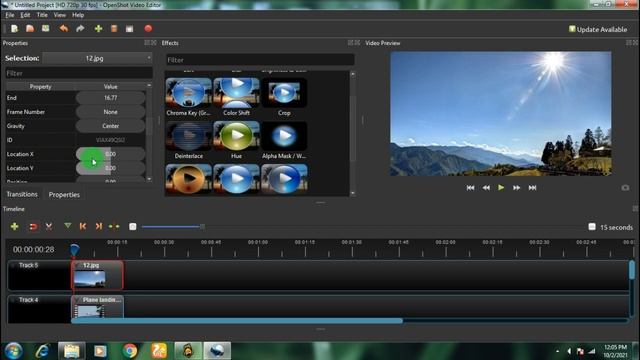Jump to the previous marker

point(83,226)
